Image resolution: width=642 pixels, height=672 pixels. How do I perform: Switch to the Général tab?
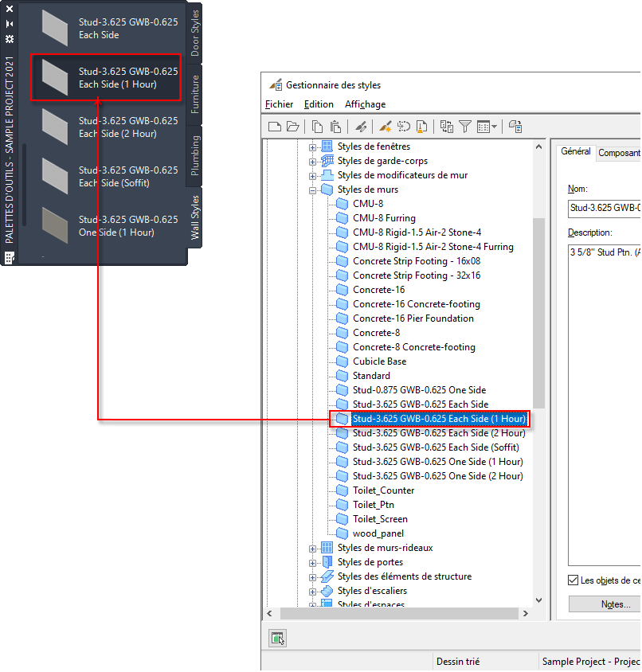coord(576,151)
